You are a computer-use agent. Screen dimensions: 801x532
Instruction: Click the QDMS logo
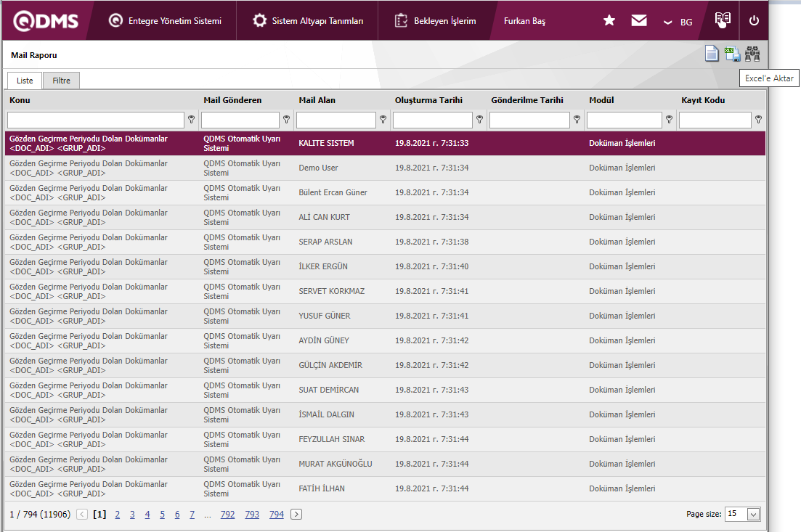point(46,21)
